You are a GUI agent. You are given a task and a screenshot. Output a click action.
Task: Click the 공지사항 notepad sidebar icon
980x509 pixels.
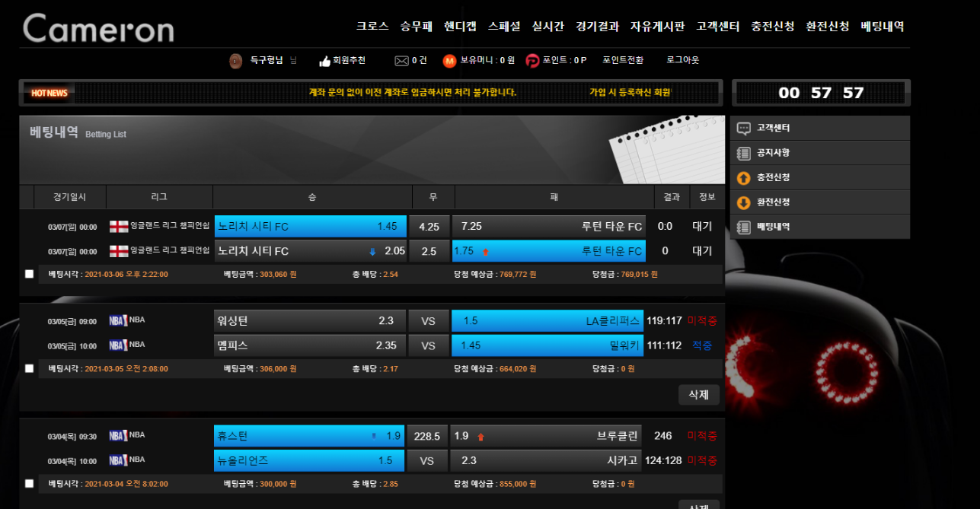coord(744,153)
